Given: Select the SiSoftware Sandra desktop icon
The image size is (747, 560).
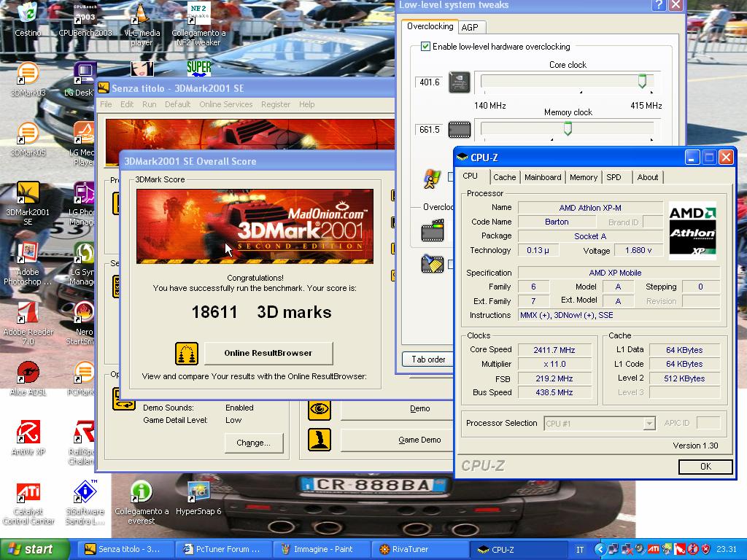Looking at the screenshot, I should (85, 503).
